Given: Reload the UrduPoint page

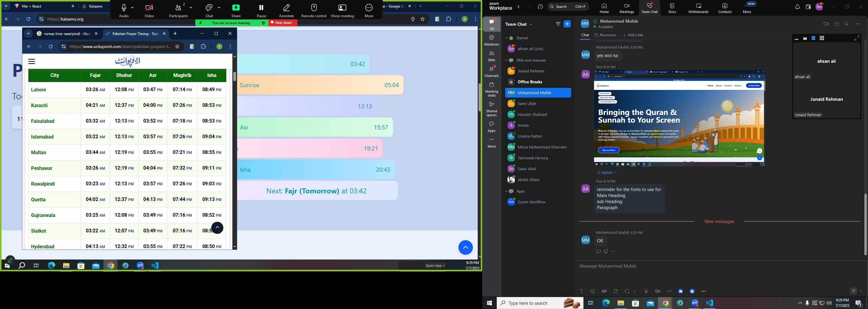Looking at the screenshot, I should [51, 46].
